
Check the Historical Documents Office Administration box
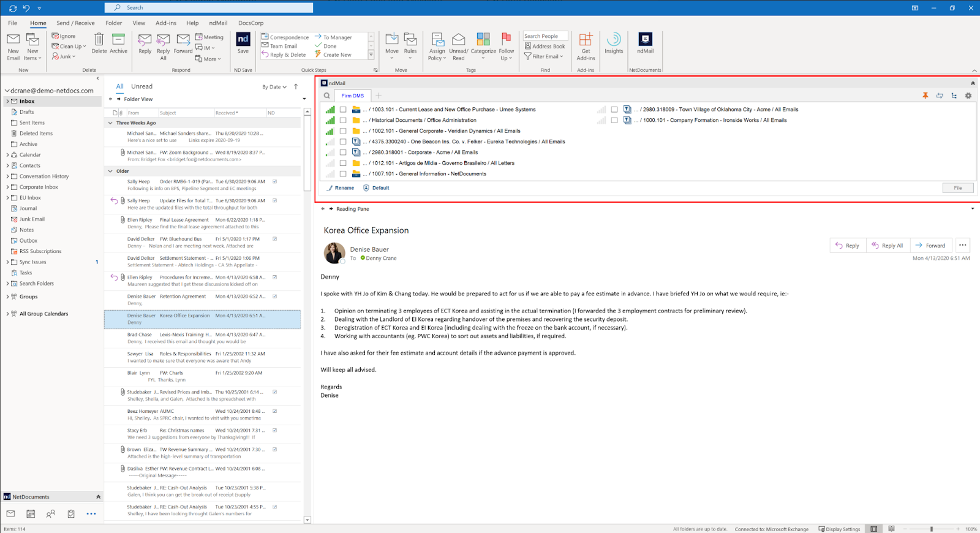[x=343, y=120]
